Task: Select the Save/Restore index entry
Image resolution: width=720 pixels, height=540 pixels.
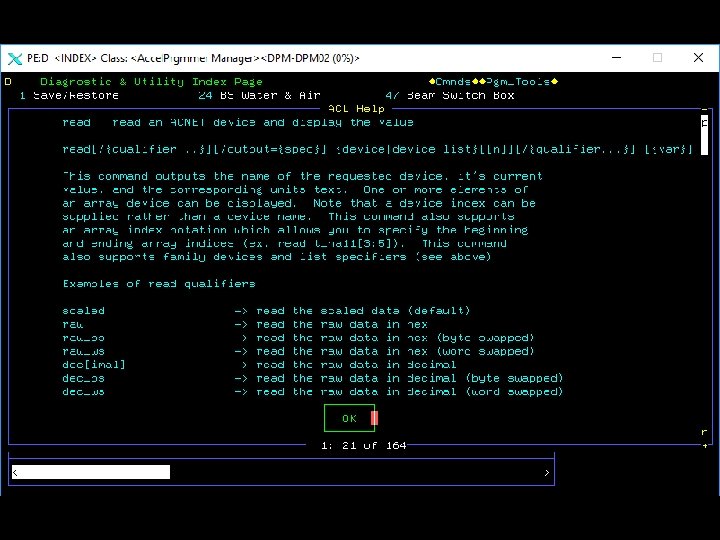Action: click(69, 96)
